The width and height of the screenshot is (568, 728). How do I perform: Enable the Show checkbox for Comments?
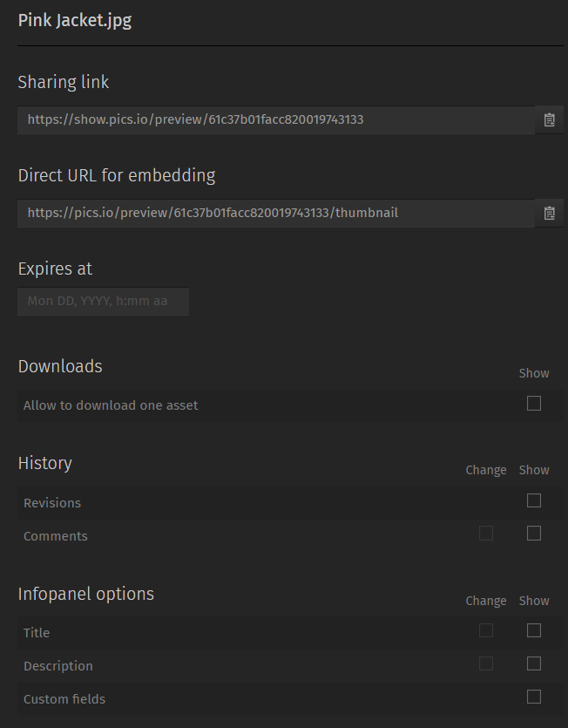[534, 534]
